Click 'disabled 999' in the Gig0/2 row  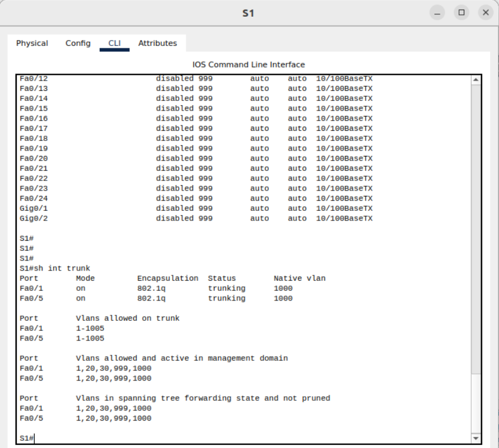(184, 218)
